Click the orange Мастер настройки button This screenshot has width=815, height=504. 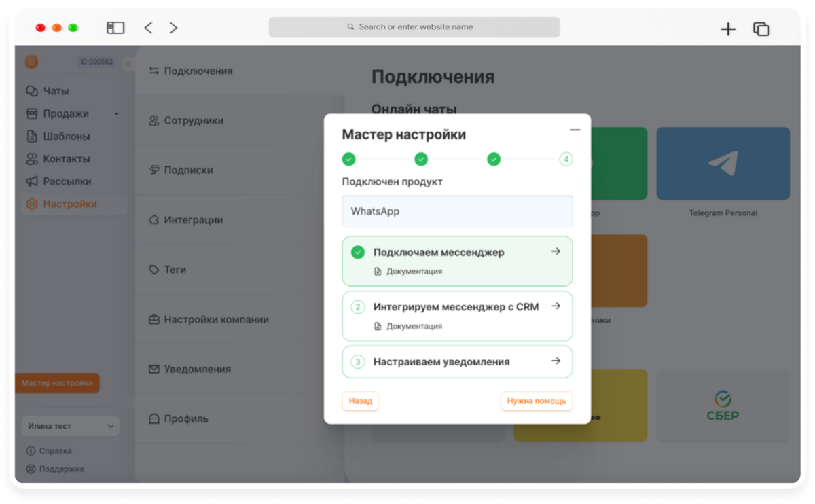[x=57, y=383]
